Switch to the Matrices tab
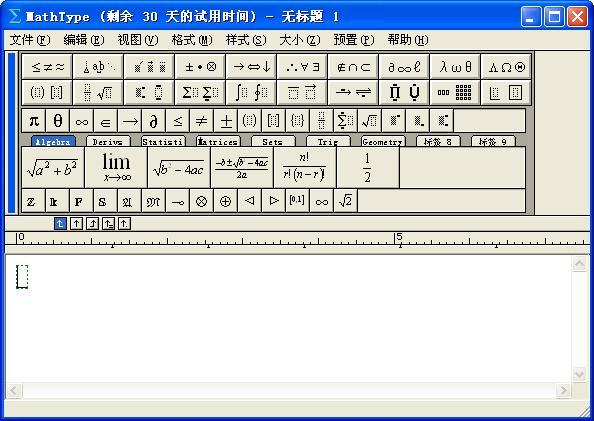This screenshot has height=421, width=594. (x=218, y=142)
